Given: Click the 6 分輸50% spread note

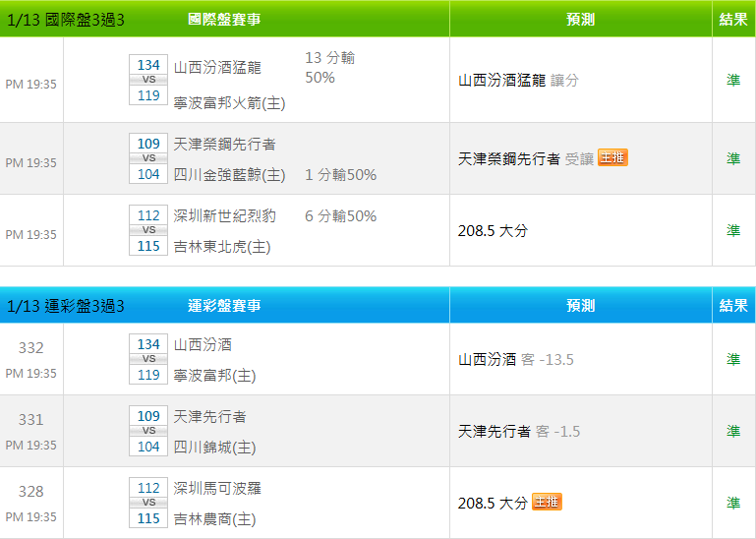Looking at the screenshot, I should point(341,215).
